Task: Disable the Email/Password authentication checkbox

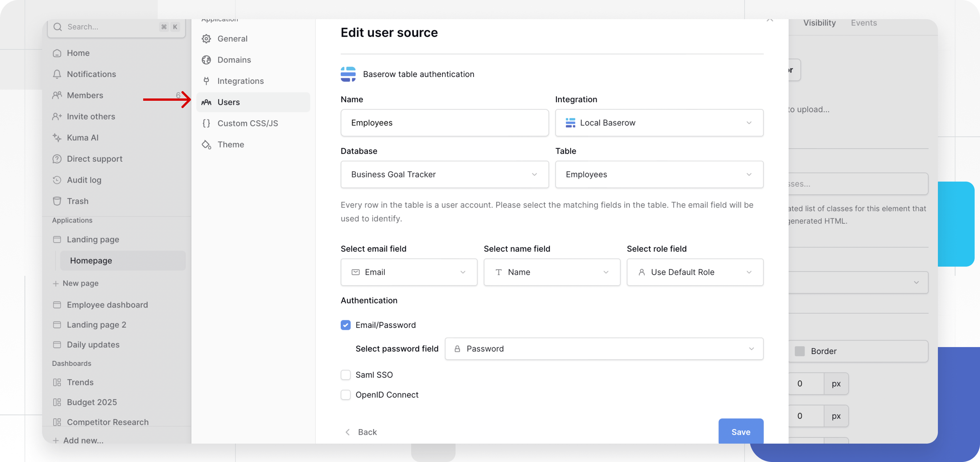Action: (346, 325)
